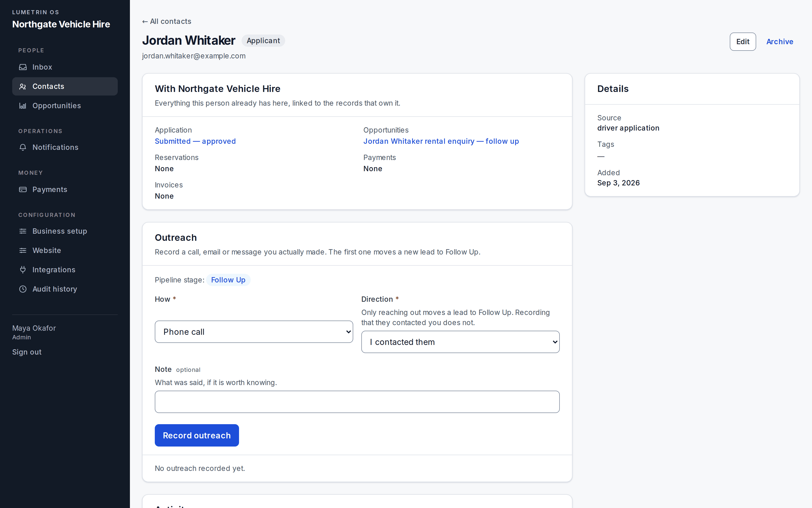The width and height of the screenshot is (812, 508).
Task: Go back to All contacts
Action: 166,22
